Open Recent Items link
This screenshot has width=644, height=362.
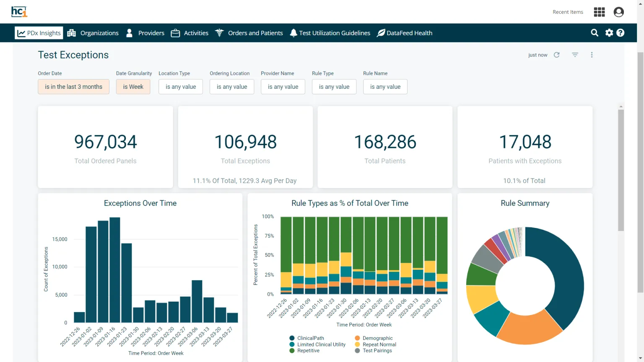[568, 12]
